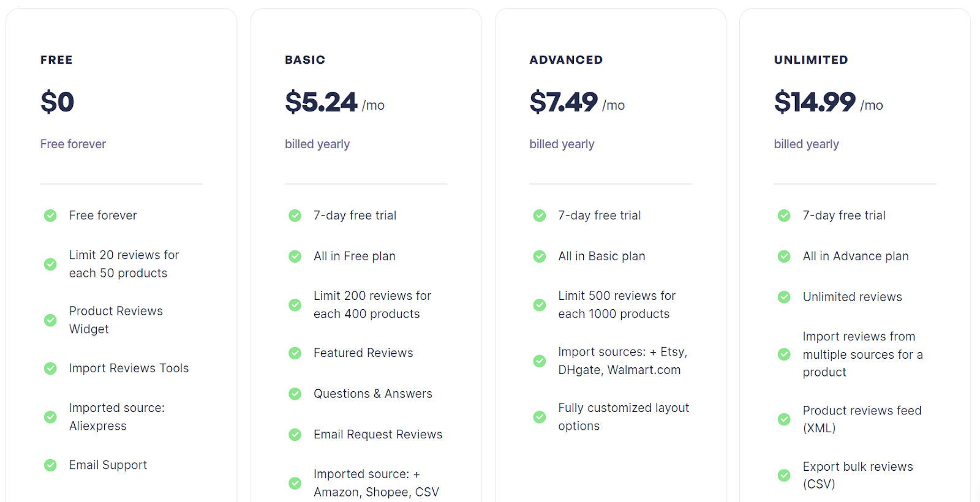Click the checkmark icon beside Free forever
Image resolution: width=980 pixels, height=502 pixels.
click(50, 215)
